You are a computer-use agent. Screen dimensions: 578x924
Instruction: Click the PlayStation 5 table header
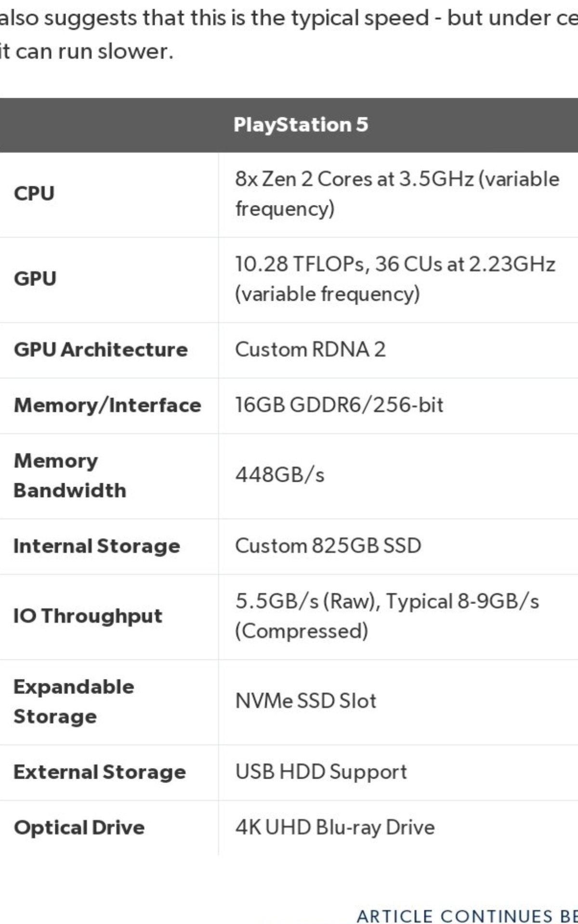(301, 125)
